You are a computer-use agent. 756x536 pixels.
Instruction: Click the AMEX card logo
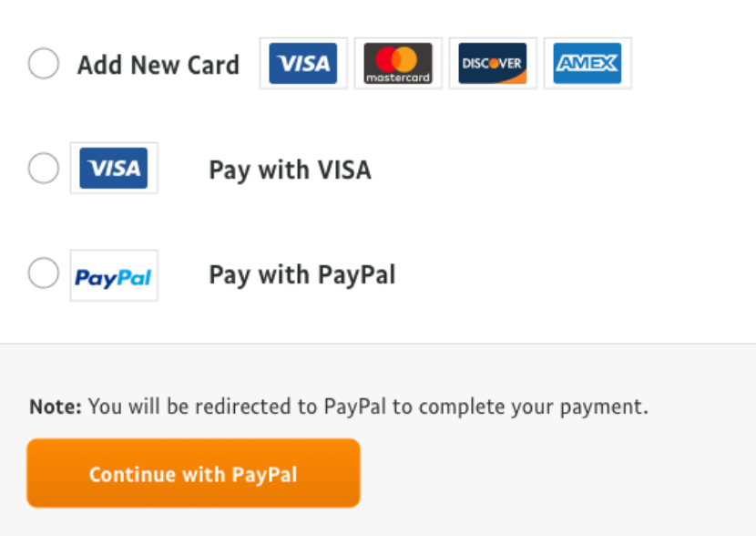(587, 63)
